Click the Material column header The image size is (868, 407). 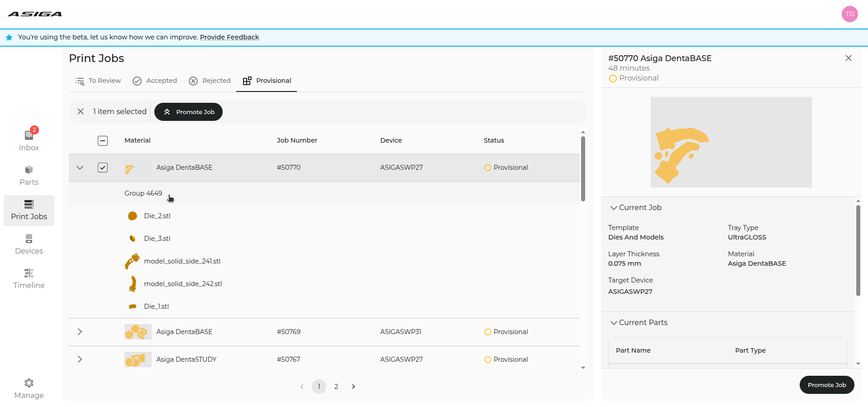[138, 140]
